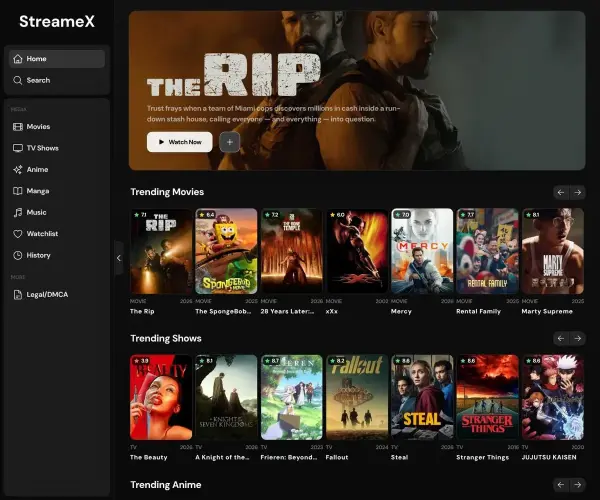Click 'JUJUTSU KAISEN' title text
600x500 pixels.
549,458
